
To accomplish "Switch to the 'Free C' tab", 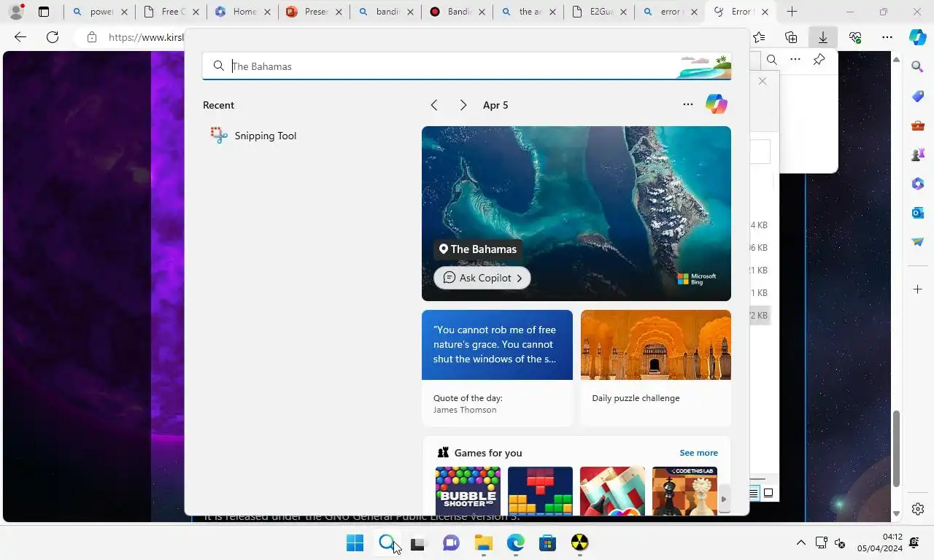I will click(x=171, y=12).
